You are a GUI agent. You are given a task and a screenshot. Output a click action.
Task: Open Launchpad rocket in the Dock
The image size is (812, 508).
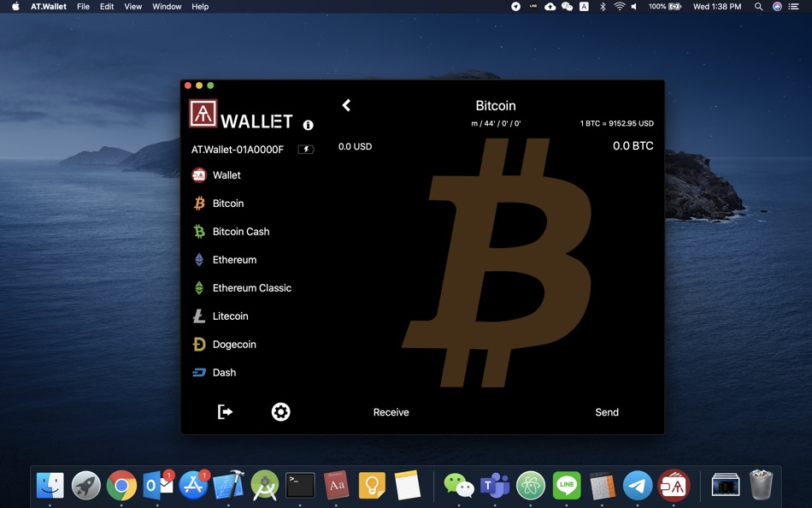[x=86, y=486]
